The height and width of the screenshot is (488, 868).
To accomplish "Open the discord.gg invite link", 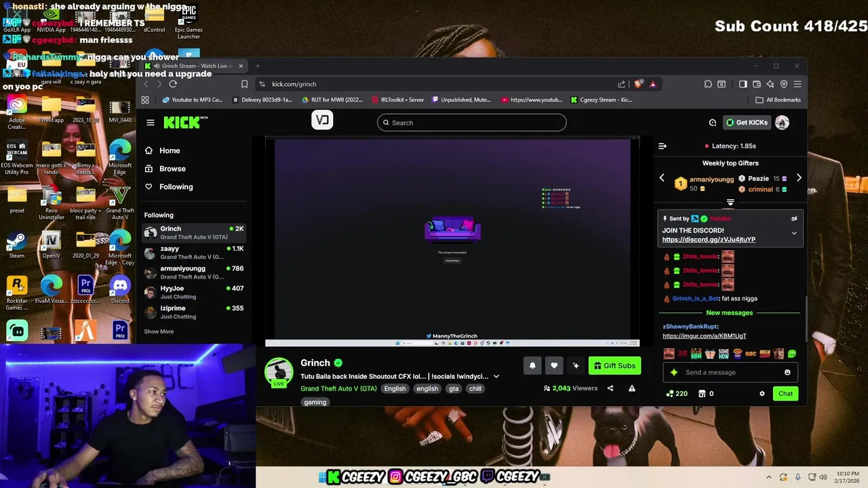I will [709, 239].
